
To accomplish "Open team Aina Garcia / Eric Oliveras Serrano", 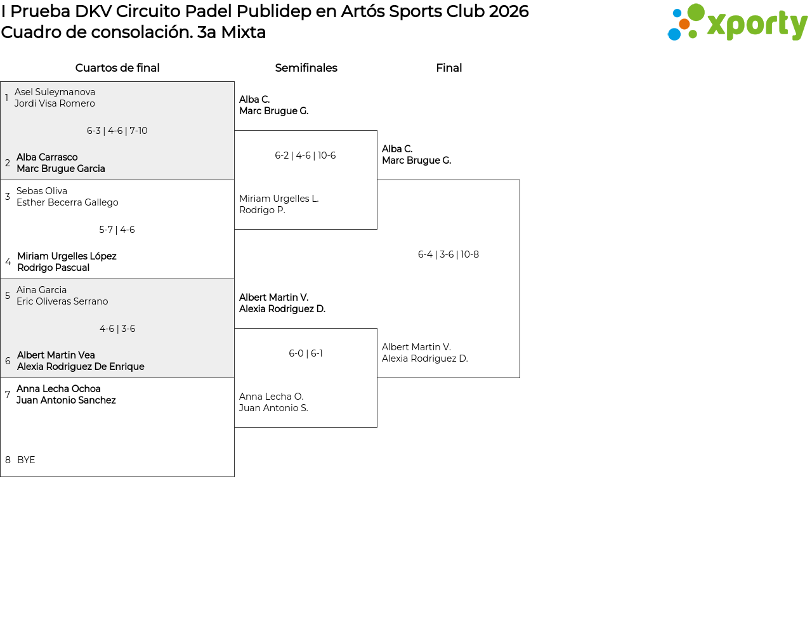I will coord(62,296).
